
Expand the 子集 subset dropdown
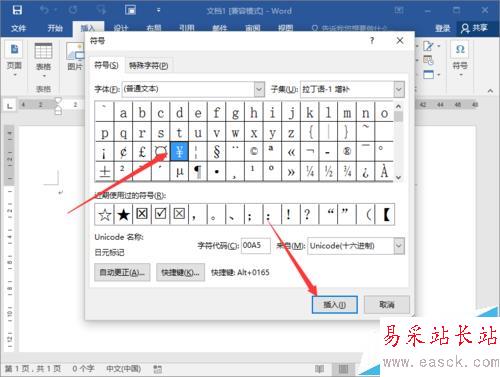tap(399, 89)
